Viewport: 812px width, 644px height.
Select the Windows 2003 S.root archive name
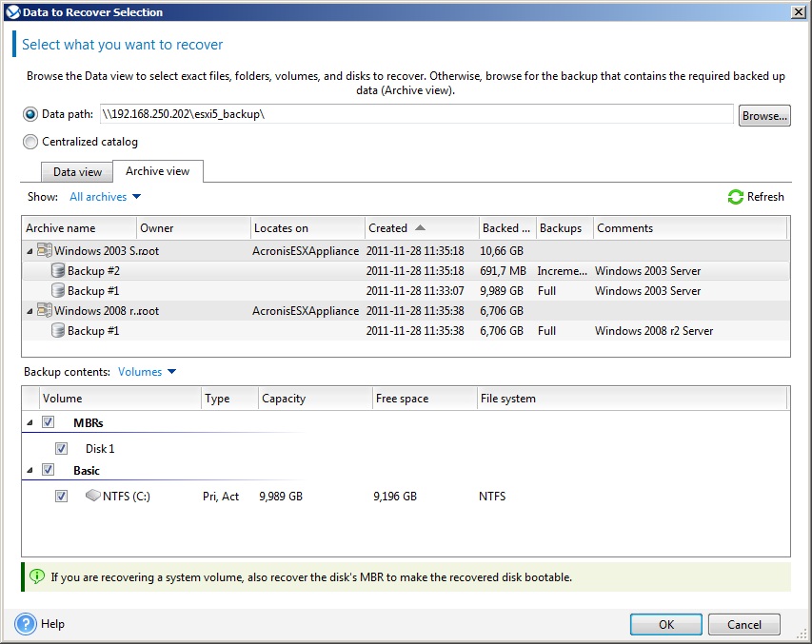[x=107, y=251]
